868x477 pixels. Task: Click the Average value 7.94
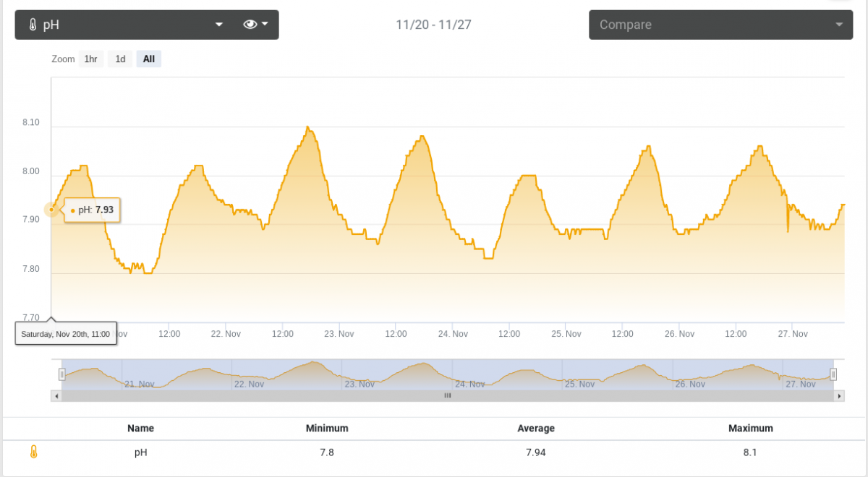(536, 452)
